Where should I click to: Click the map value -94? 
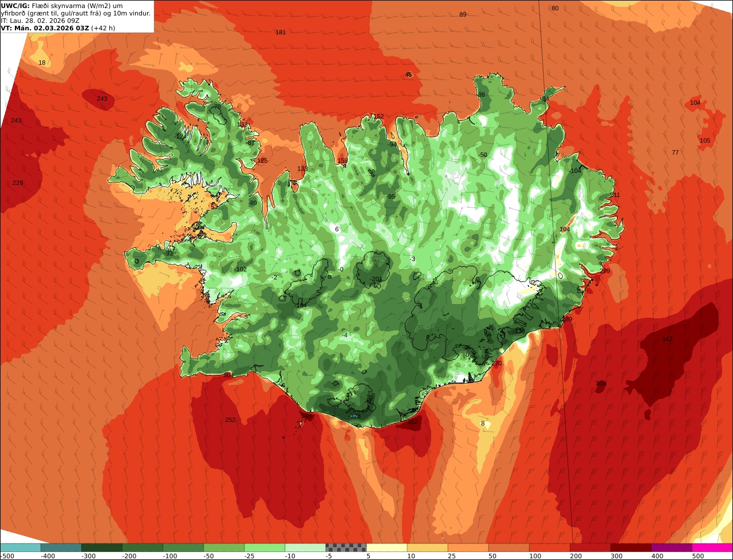point(393,144)
